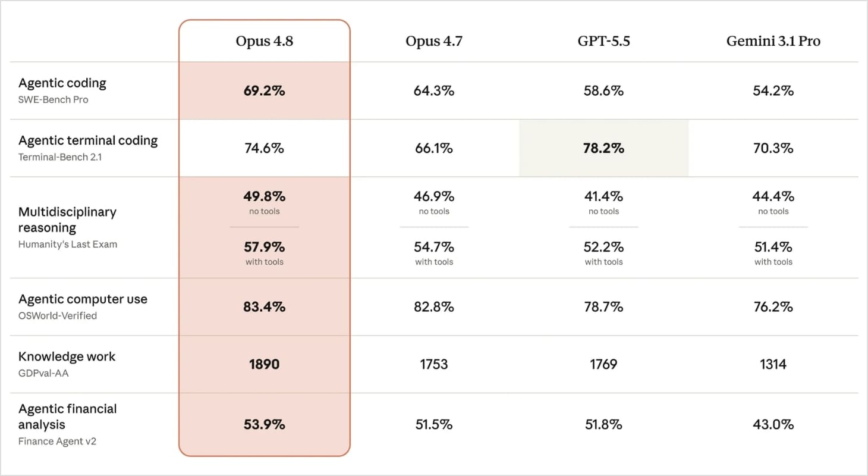Select the Finance Agent v2 subtitle

pyautogui.click(x=57, y=441)
